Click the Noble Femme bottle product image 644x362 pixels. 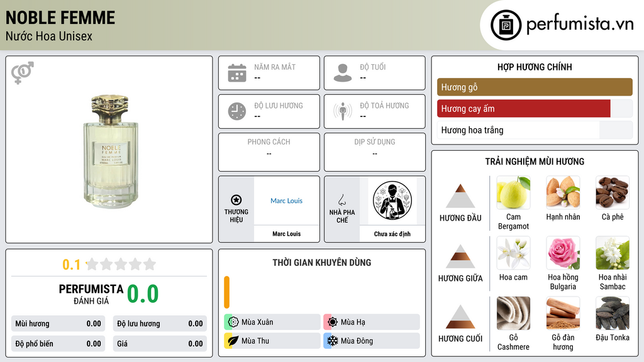pyautogui.click(x=111, y=151)
